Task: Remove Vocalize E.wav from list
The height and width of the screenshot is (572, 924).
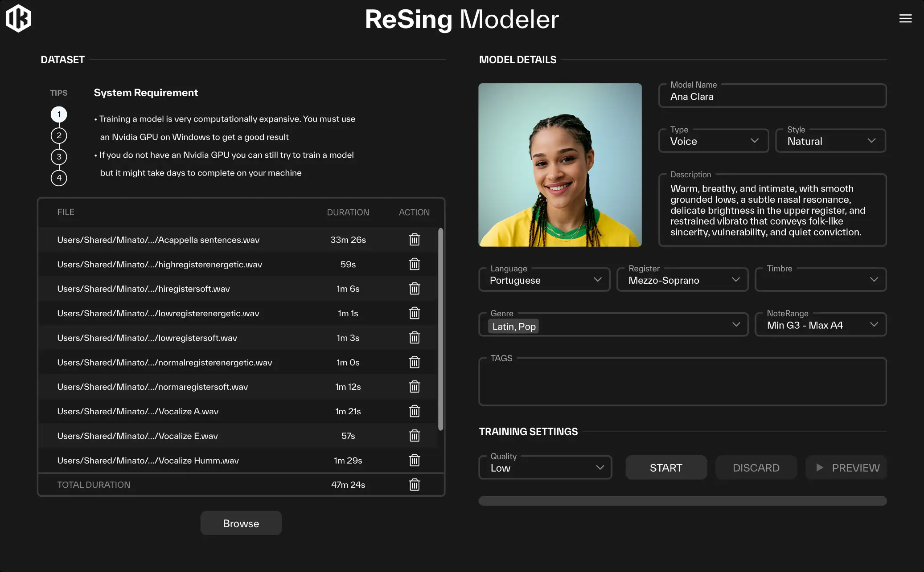Action: pos(415,436)
